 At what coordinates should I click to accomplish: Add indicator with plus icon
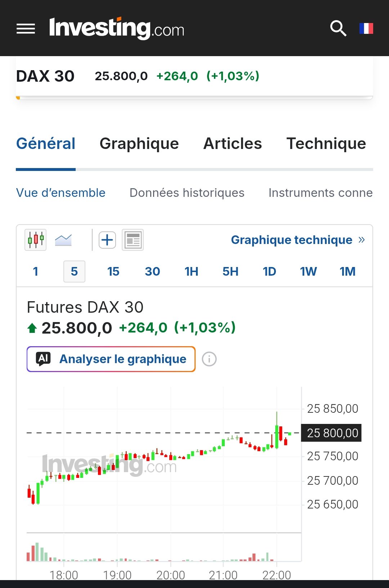coord(107,240)
